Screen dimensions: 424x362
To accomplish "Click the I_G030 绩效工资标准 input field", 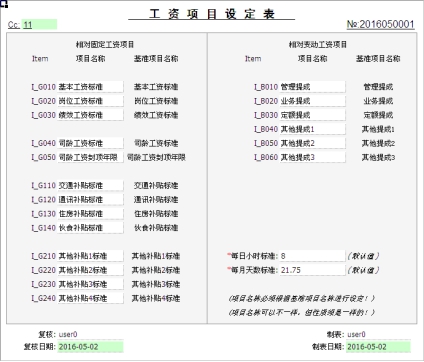I will pyautogui.click(x=90, y=115).
